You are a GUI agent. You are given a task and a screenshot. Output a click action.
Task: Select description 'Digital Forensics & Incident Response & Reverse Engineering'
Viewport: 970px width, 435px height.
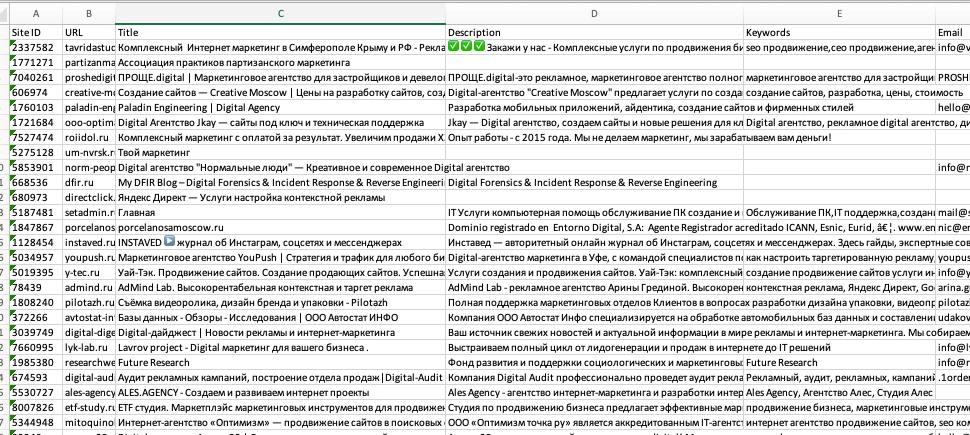click(x=594, y=183)
